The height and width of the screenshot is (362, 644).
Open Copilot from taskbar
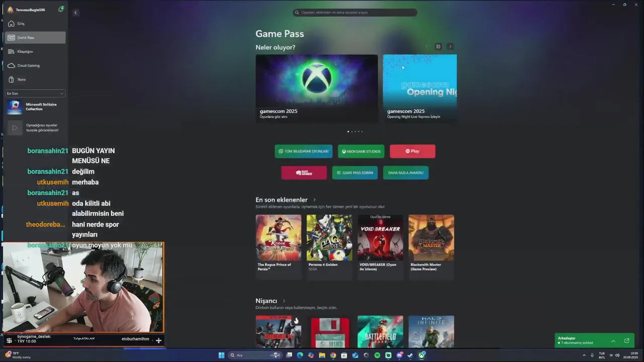pyautogui.click(x=311, y=355)
